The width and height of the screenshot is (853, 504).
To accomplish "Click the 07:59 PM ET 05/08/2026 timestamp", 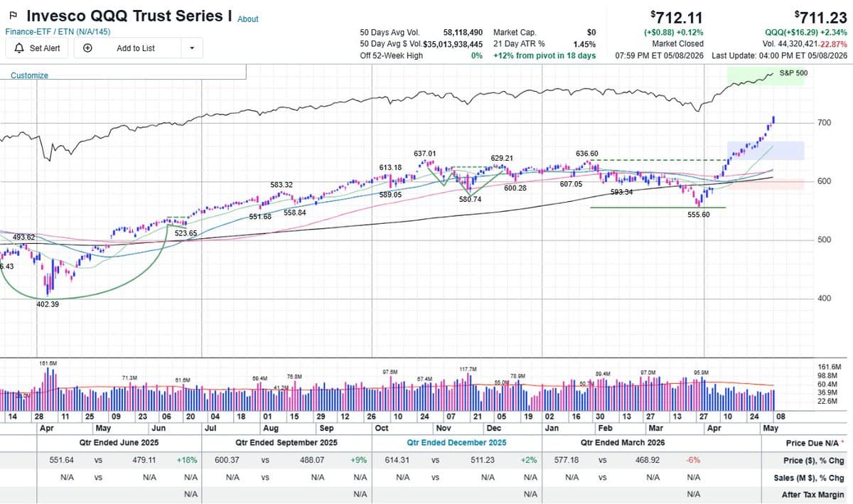I will (659, 55).
